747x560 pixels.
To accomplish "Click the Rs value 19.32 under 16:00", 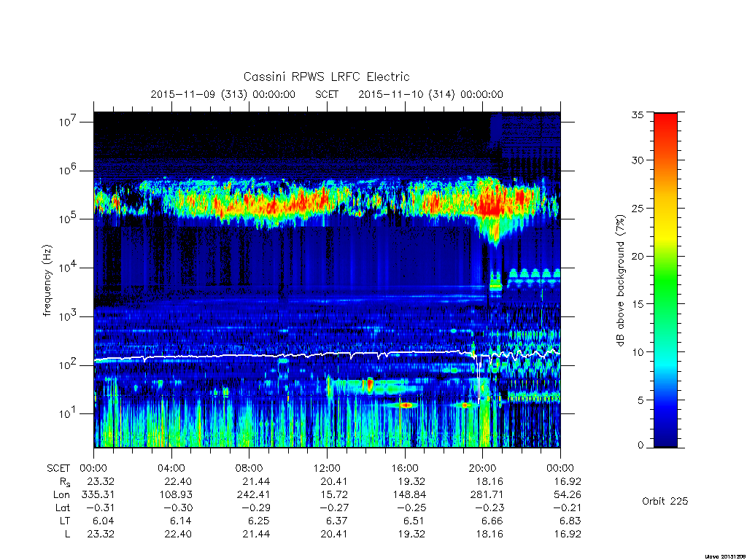I will point(411,481).
